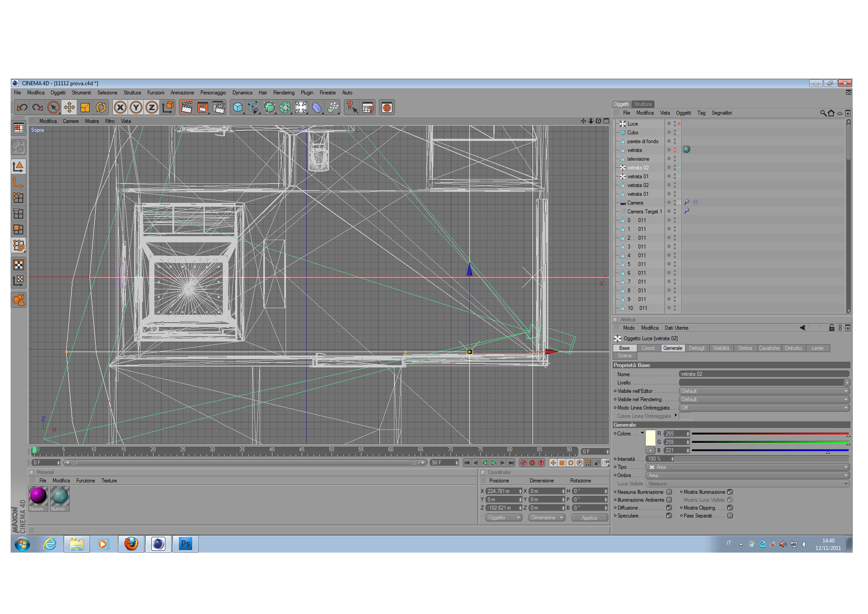Viewport: 868px width, 614px height.
Task: Open the Rendering menu
Action: (x=284, y=93)
